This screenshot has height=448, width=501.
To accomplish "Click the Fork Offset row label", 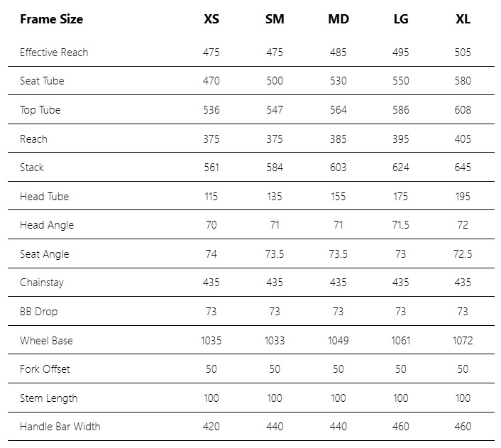I will 45,369.
